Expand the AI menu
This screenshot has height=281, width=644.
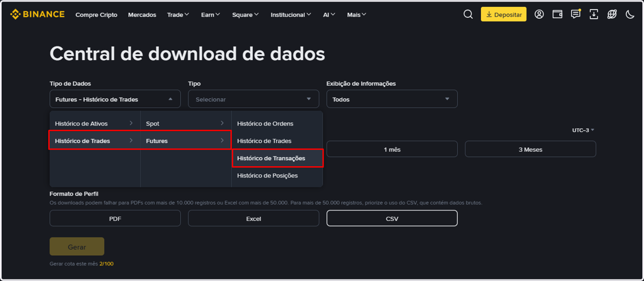329,15
